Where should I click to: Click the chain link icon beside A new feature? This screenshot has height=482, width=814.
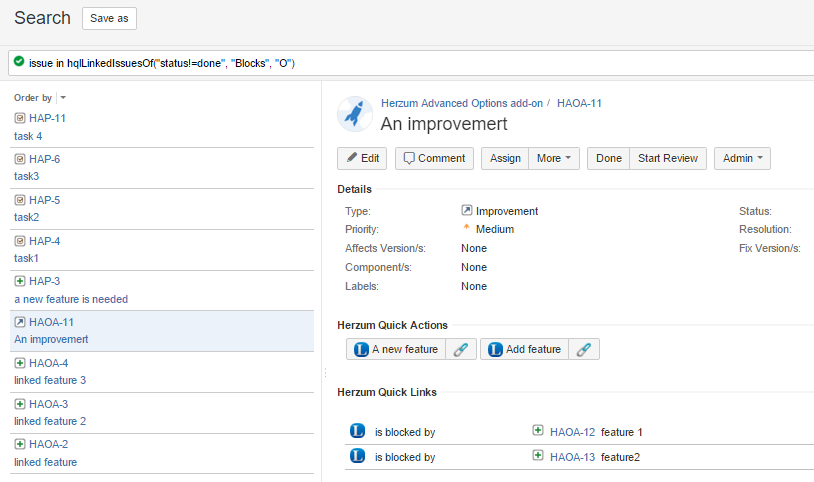460,349
